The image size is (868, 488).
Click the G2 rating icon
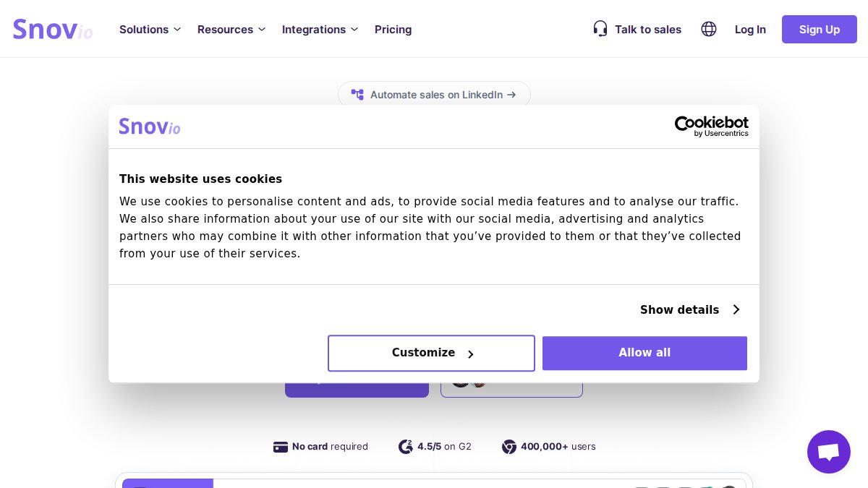(x=406, y=447)
